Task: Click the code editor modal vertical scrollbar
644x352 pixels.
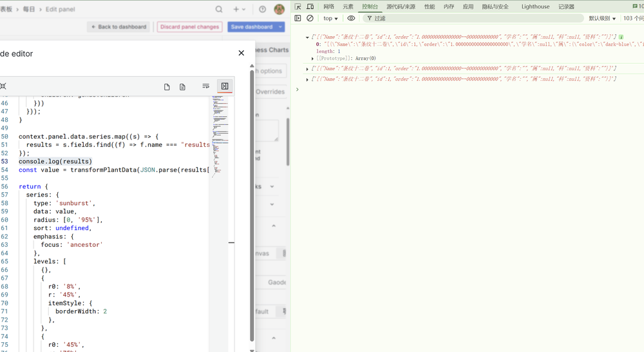Action: click(252, 206)
